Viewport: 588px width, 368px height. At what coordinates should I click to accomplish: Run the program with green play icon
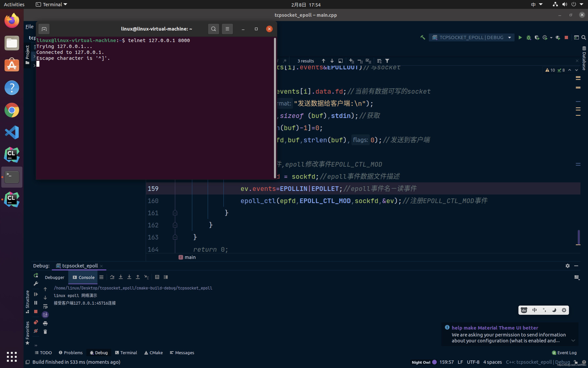click(x=520, y=37)
